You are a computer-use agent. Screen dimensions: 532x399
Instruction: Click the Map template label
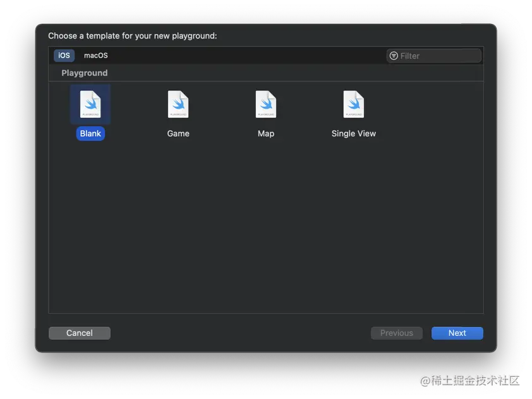tap(266, 134)
